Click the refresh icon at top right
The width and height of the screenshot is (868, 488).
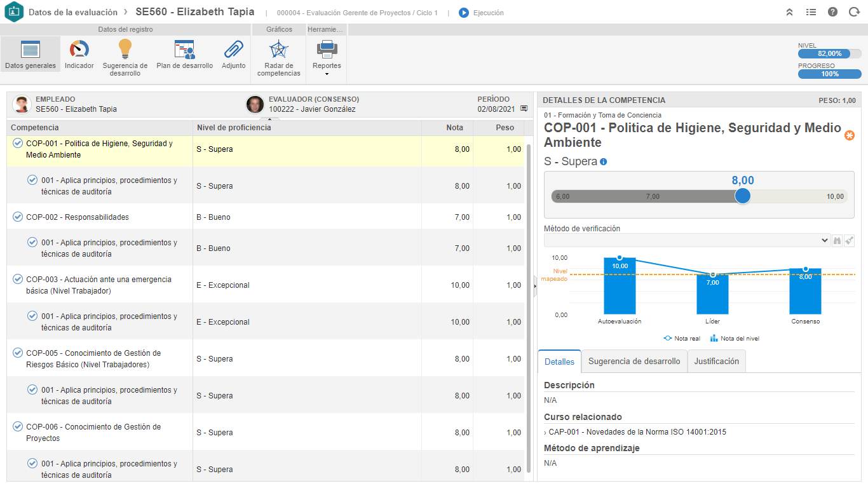click(x=854, y=12)
